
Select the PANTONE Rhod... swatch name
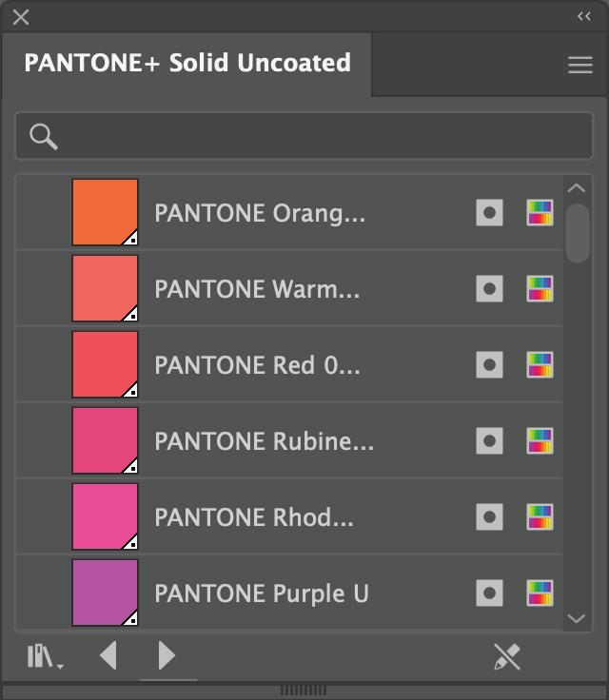click(253, 516)
